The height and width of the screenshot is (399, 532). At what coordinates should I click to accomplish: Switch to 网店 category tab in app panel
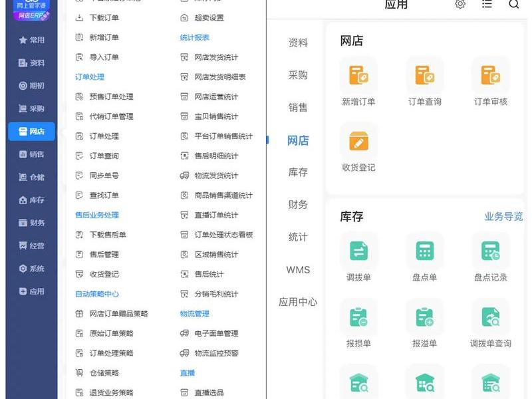pyautogui.click(x=298, y=140)
